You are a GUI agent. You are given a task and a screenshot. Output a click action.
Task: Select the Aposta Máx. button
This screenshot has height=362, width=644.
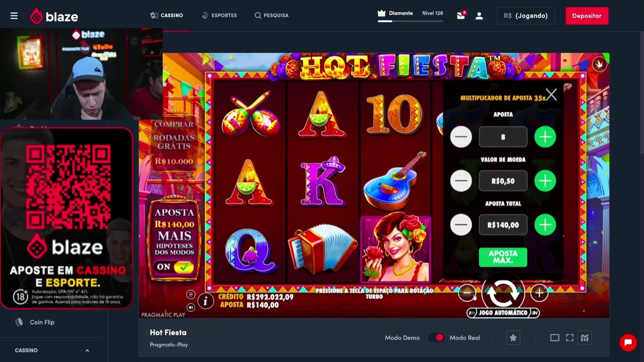pyautogui.click(x=503, y=257)
